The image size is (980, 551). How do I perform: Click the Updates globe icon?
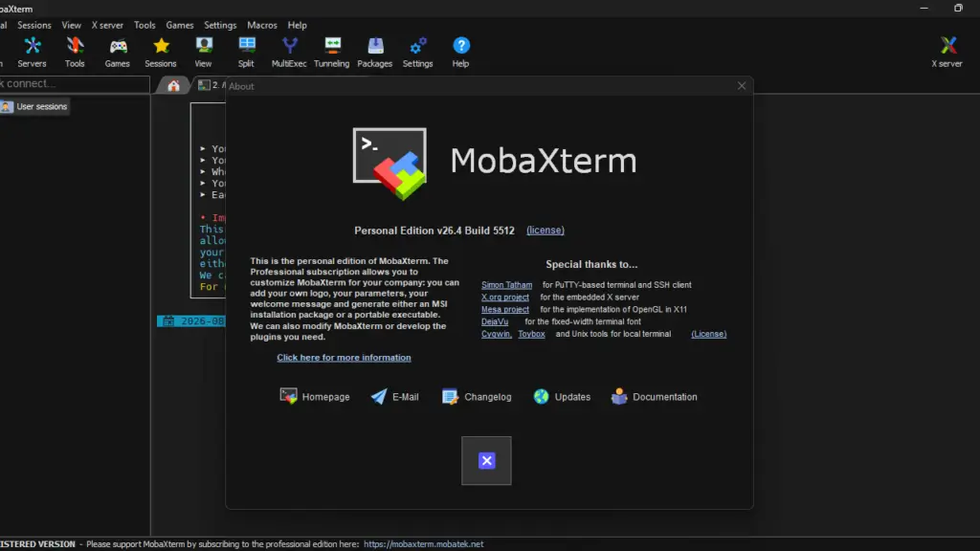tap(542, 397)
